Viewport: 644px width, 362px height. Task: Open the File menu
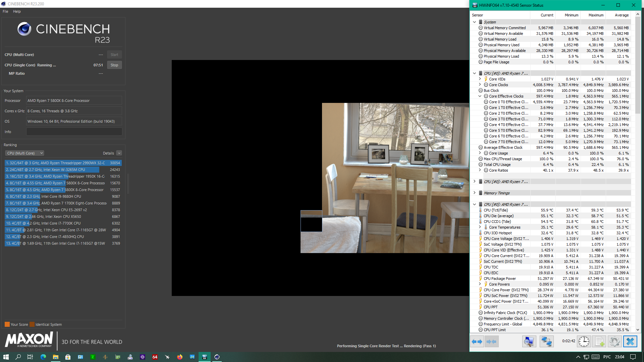5,11
